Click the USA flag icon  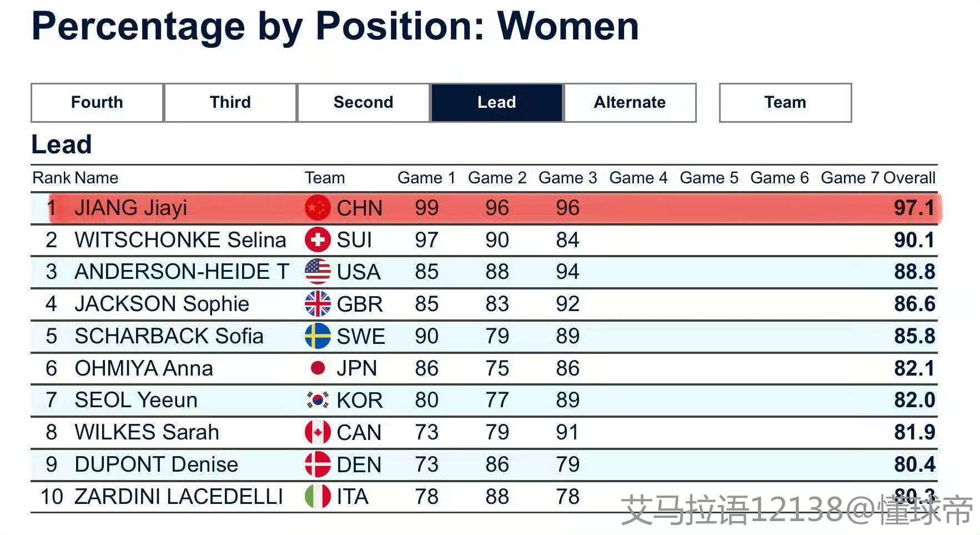point(318,272)
